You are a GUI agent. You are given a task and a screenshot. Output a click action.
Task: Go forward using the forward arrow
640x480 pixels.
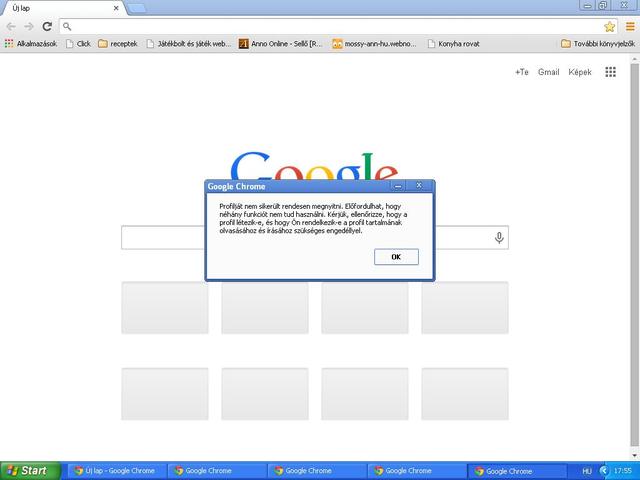coord(29,27)
